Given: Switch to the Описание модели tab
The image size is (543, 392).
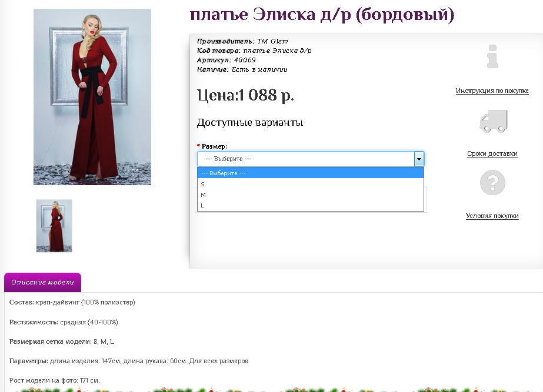Looking at the screenshot, I should coord(42,282).
